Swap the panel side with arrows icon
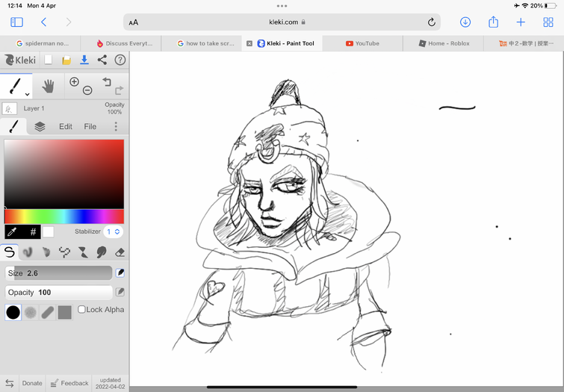The height and width of the screenshot is (392, 564). pos(10,383)
